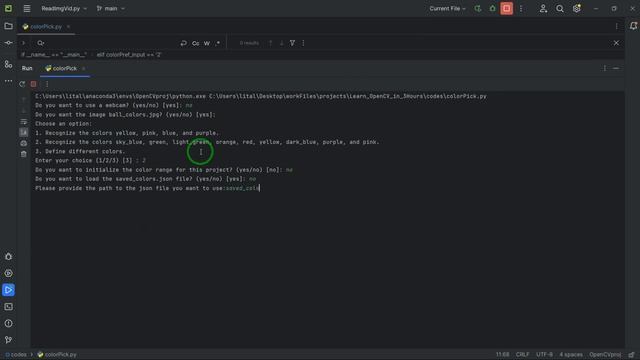Click the __name__ == '__main__' breadcrumb
The image size is (640, 360).
pos(54,55)
